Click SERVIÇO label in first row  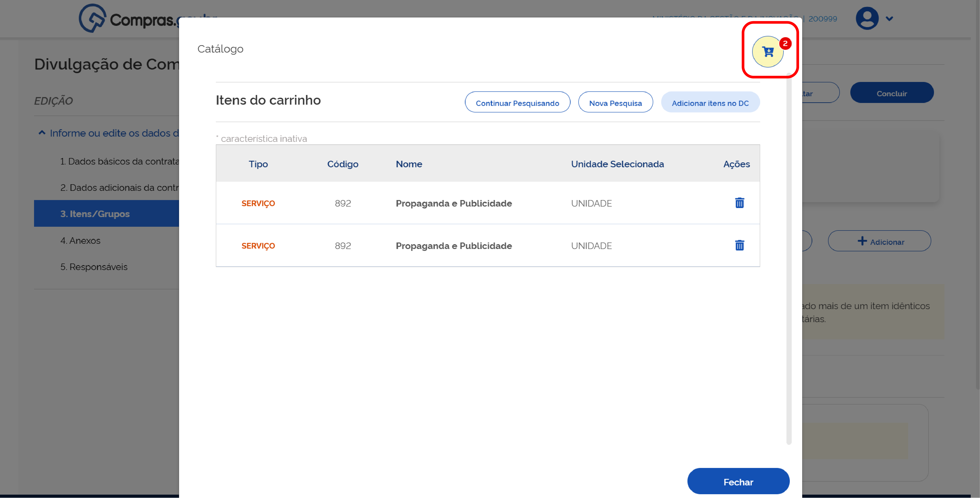tap(258, 203)
